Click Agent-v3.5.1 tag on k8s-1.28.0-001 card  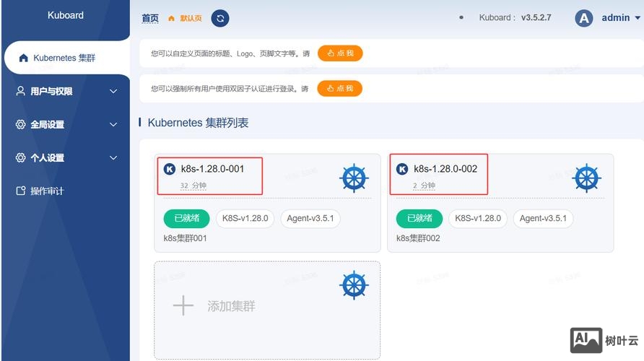tap(310, 219)
